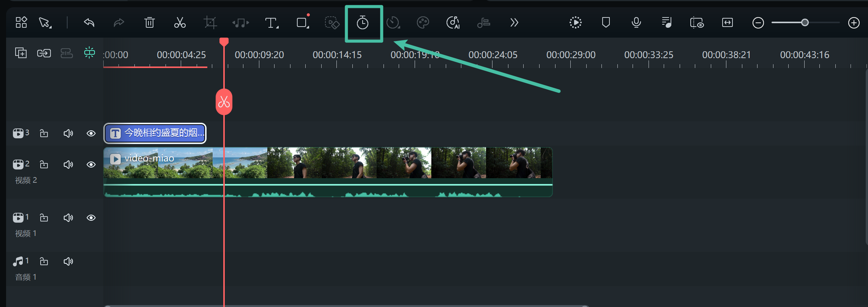
Task: Click 00:00:14:15 on the timeline ruler
Action: [x=337, y=55]
